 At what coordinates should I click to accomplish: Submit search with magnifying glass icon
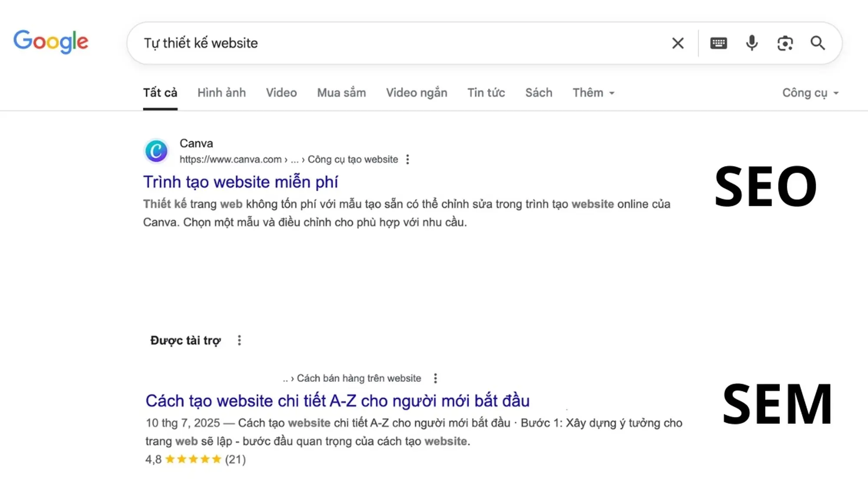[x=818, y=43]
